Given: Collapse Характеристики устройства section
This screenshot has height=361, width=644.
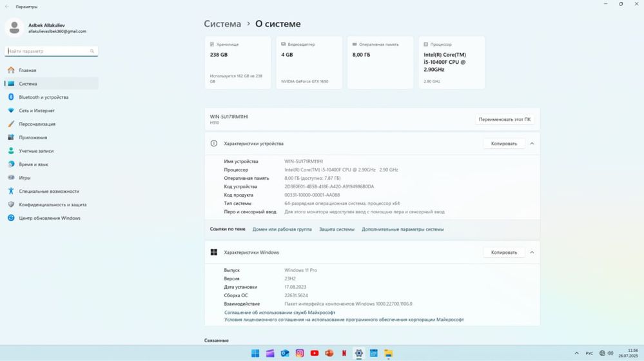Looking at the screenshot, I should pyautogui.click(x=532, y=144).
